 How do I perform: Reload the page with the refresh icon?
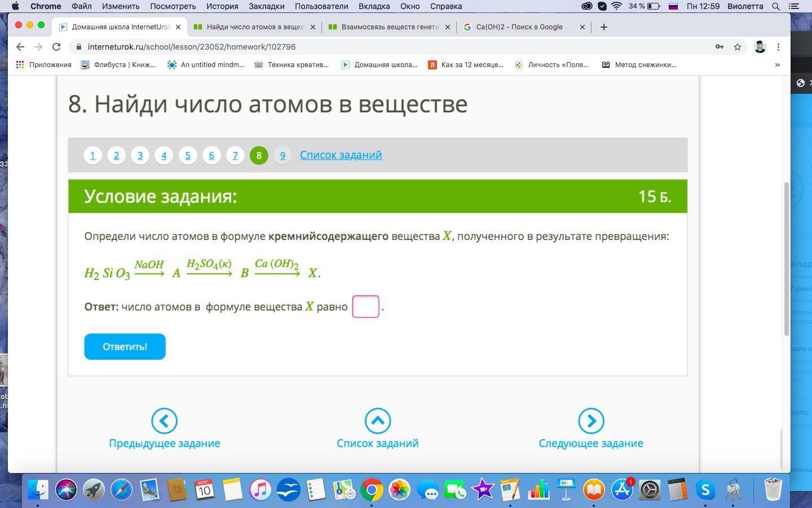tap(56, 47)
